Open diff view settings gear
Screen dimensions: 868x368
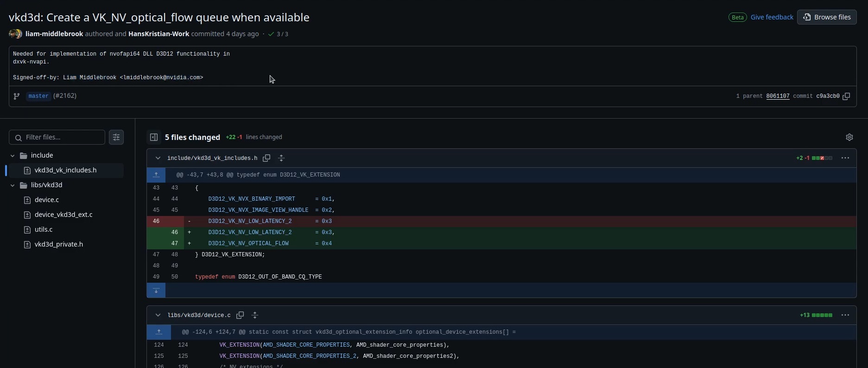pos(849,137)
